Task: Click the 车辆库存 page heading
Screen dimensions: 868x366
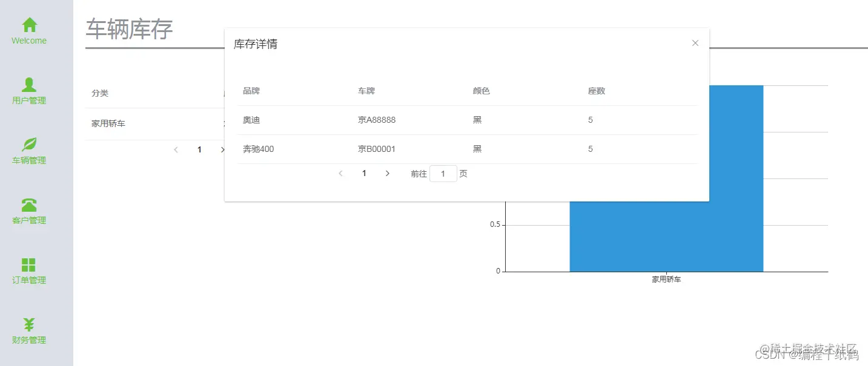Action: [129, 29]
